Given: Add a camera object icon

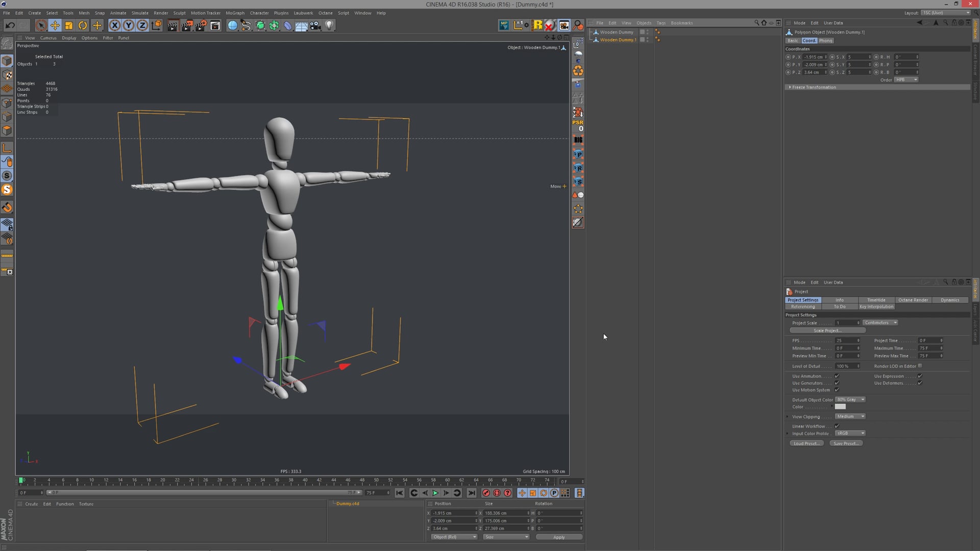Looking at the screenshot, I should pos(315,25).
